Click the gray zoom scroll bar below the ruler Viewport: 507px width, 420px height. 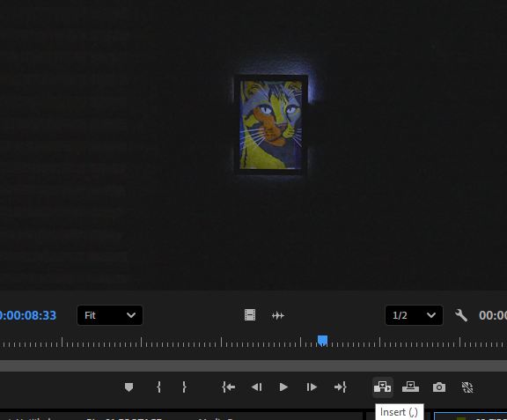pyautogui.click(x=253, y=365)
